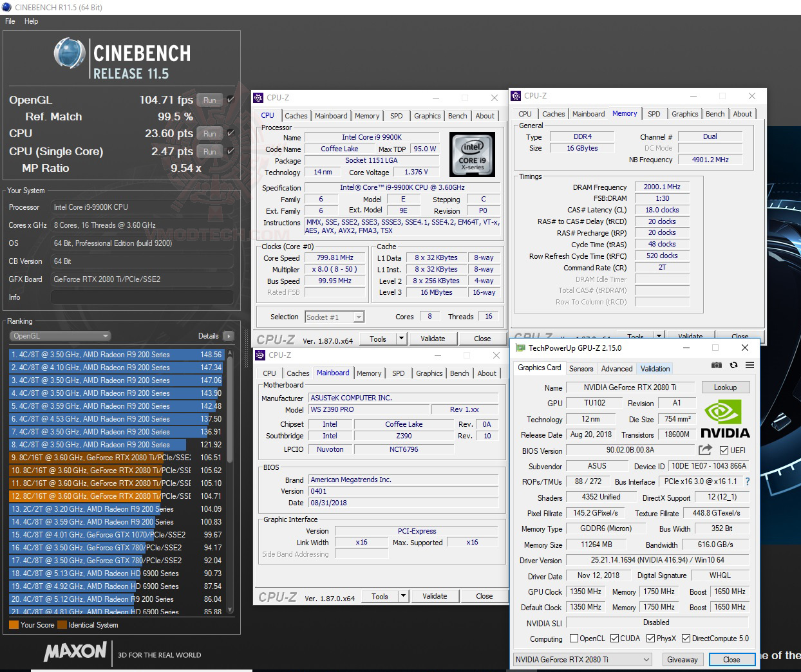Open the GPU-Z hamburger menu icon
The width and height of the screenshot is (801, 672).
tap(749, 365)
